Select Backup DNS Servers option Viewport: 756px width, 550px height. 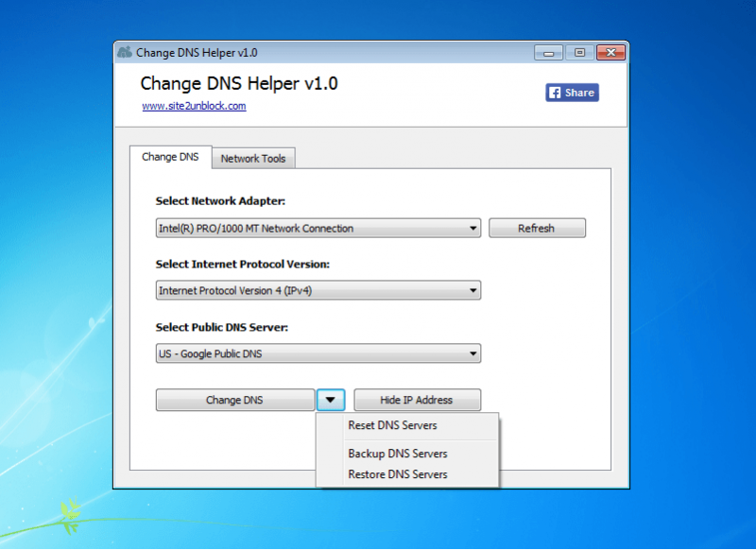pyautogui.click(x=397, y=453)
